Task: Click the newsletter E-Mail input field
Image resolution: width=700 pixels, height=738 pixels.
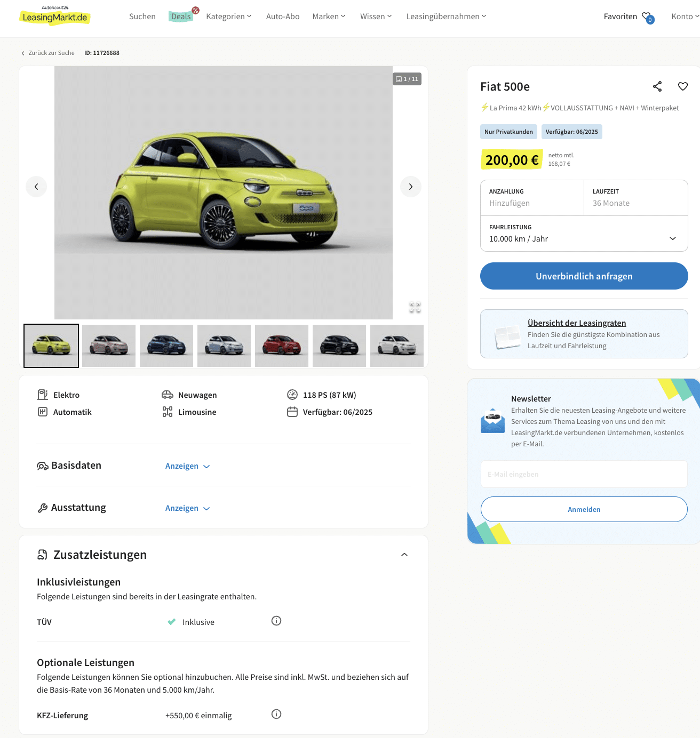Action: point(584,474)
